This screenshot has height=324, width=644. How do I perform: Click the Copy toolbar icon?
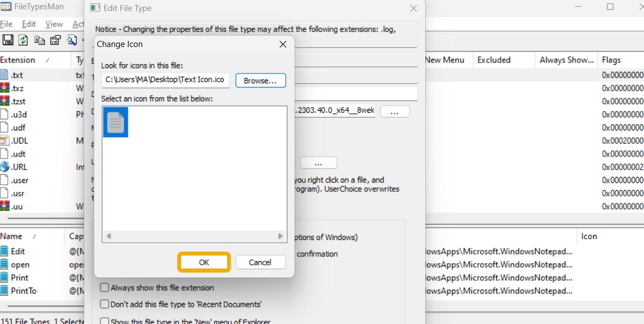39,40
